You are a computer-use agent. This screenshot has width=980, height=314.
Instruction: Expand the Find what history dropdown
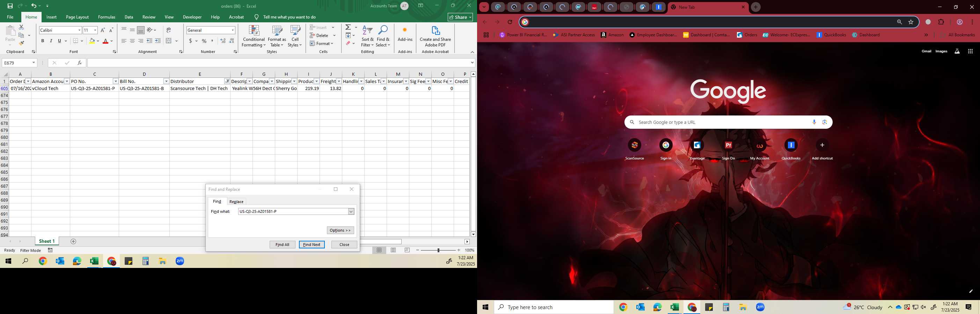point(351,211)
